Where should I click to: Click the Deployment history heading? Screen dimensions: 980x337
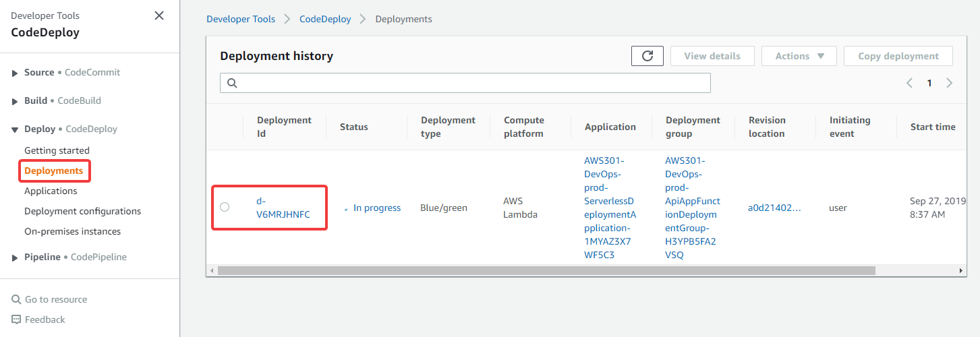point(277,56)
